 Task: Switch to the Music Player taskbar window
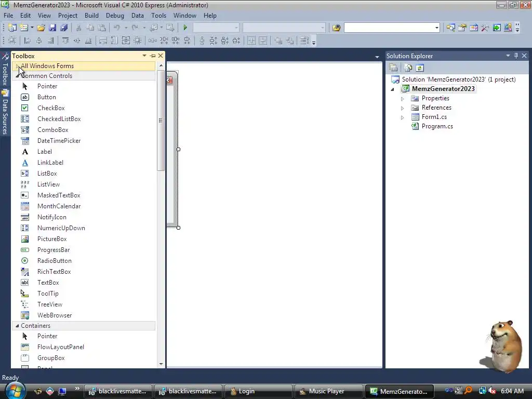[x=328, y=391]
